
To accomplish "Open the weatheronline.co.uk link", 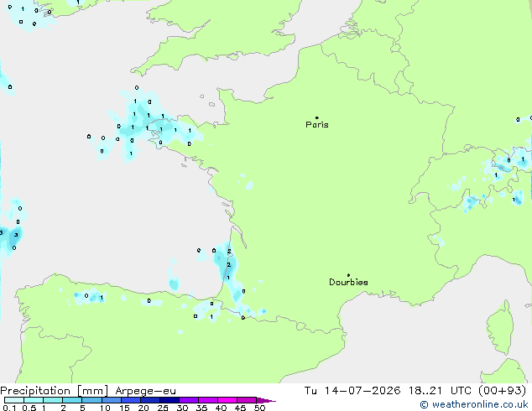I will point(480,404).
